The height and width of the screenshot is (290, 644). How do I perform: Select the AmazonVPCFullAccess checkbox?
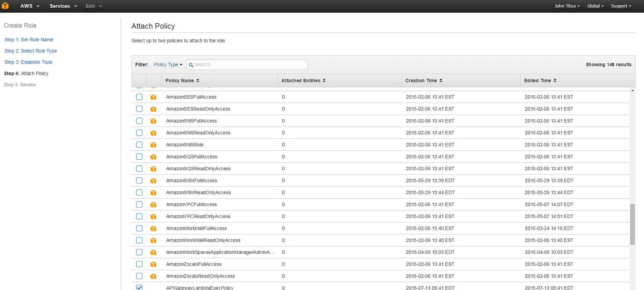click(x=139, y=204)
